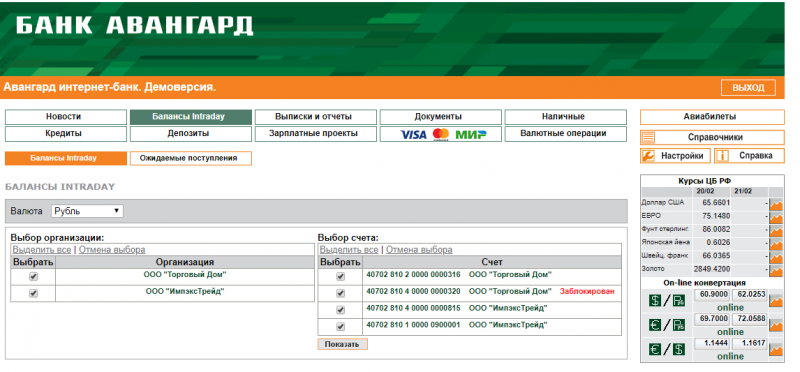The image size is (800, 372).
Task: Toggle checkbox for account 40702 810 1 0000 0900001
Action: point(340,327)
